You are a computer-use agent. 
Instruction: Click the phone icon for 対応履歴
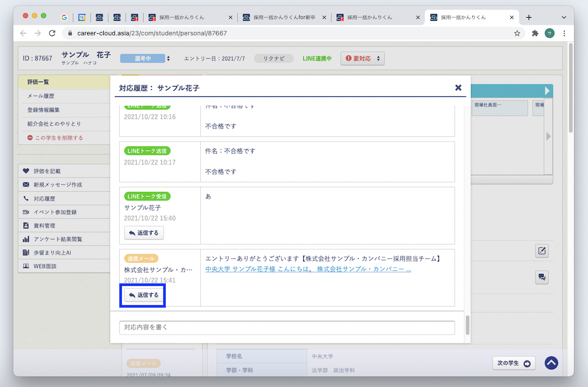(x=26, y=198)
